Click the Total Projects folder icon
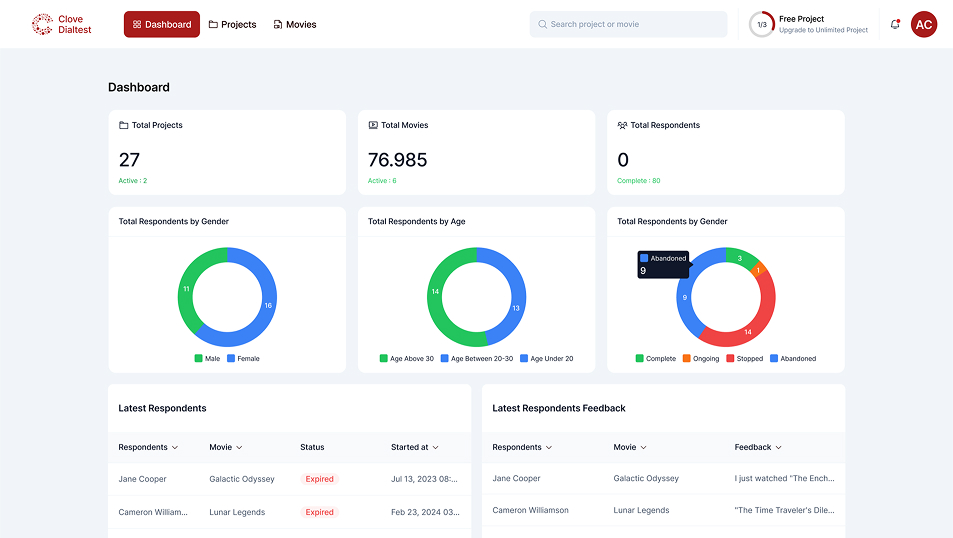This screenshot has height=538, width=953. coord(123,125)
